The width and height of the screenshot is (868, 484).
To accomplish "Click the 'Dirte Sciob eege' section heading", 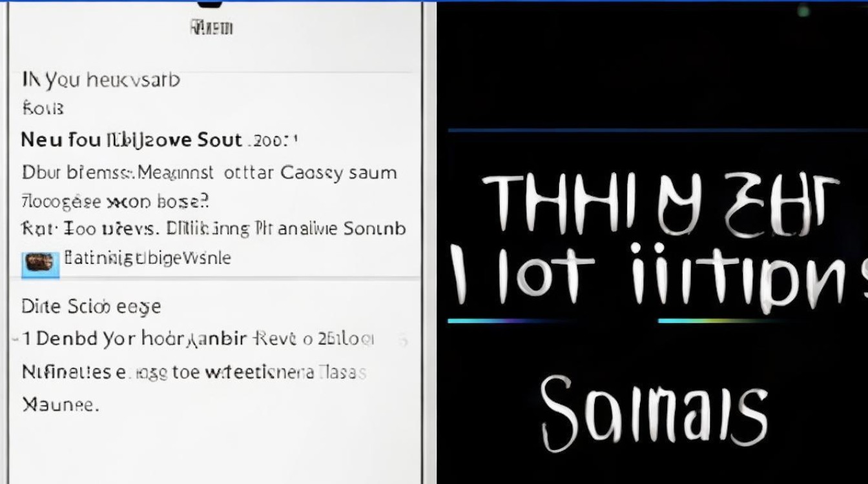I will (x=91, y=306).
